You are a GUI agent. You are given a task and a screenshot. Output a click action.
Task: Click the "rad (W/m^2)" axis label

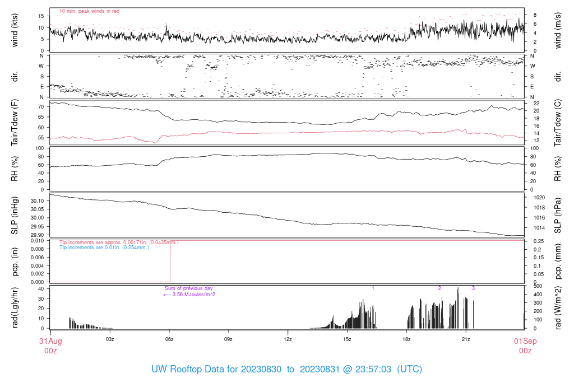[558, 307]
